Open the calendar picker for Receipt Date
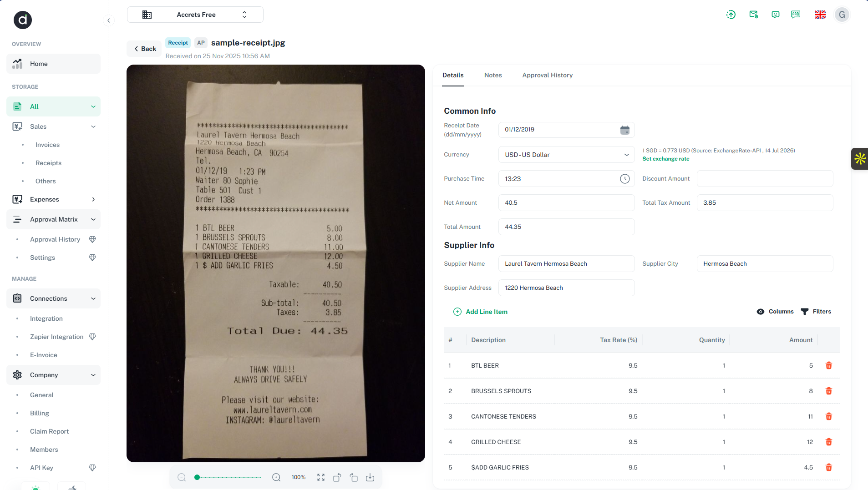This screenshot has height=490, width=868. [625, 130]
